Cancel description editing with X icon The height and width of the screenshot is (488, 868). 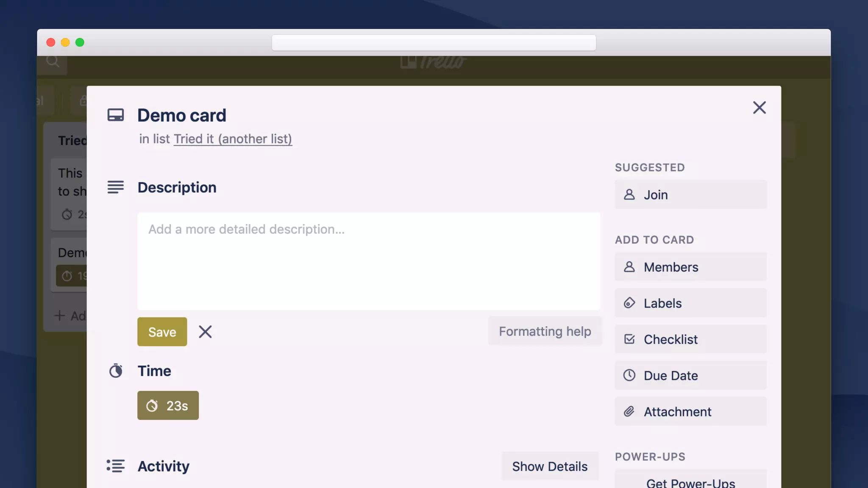[205, 332]
